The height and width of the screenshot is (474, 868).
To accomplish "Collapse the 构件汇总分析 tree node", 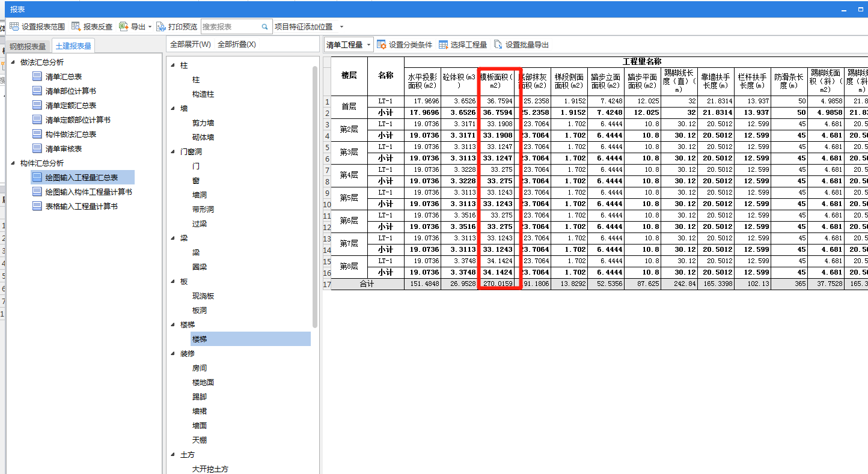I will pos(13,163).
